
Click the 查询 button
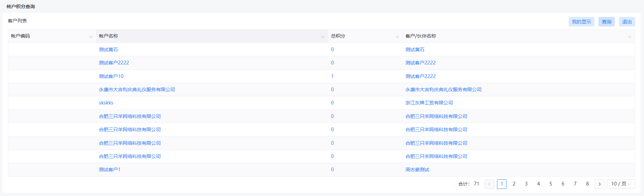click(x=607, y=22)
